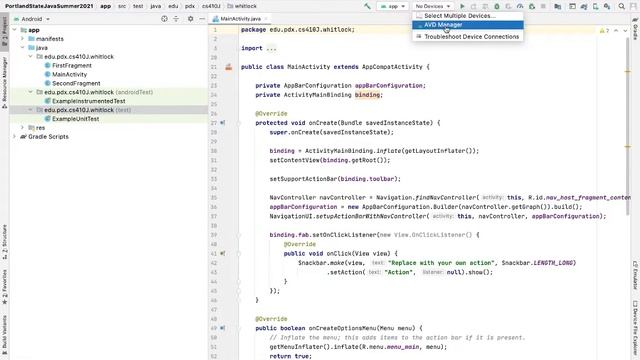The height and width of the screenshot is (360, 640).
Task: Click the gutter icon on MainActivity class line
Action: coord(229,67)
